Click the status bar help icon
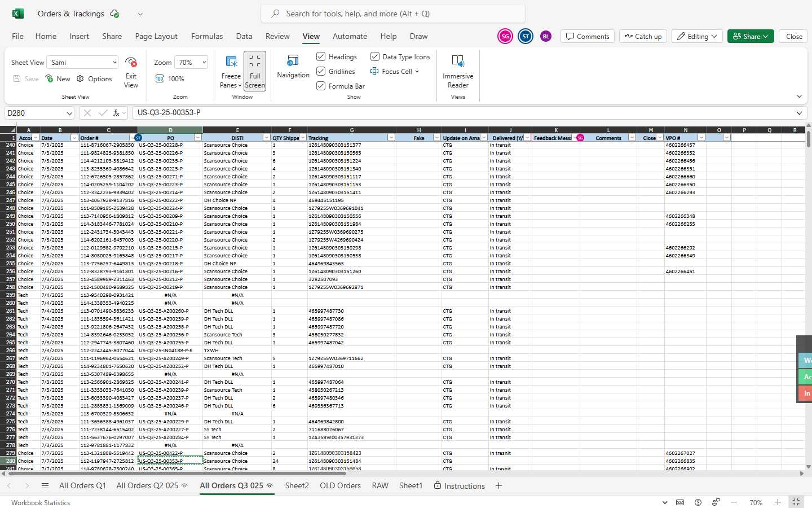The image size is (812, 508). tap(698, 502)
